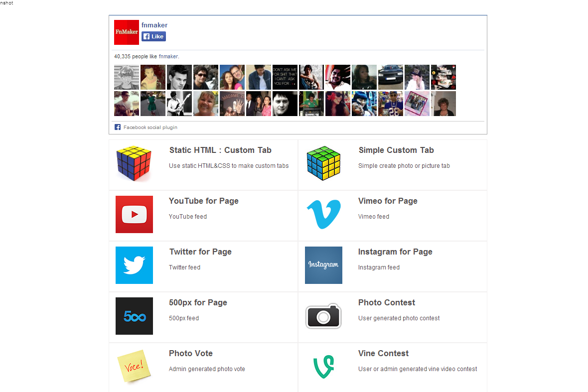Screen dimensions: 588x392
Task: Open the fnmaker page title link
Action: click(154, 25)
